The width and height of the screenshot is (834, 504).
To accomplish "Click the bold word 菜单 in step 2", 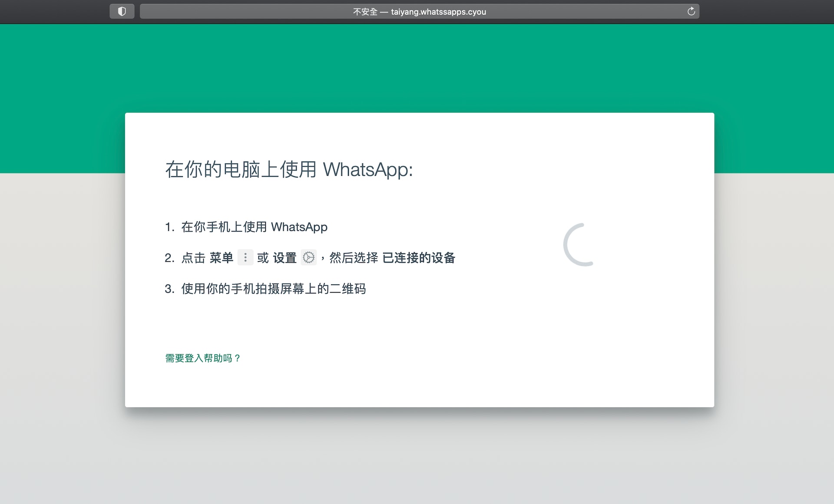I will 222,258.
